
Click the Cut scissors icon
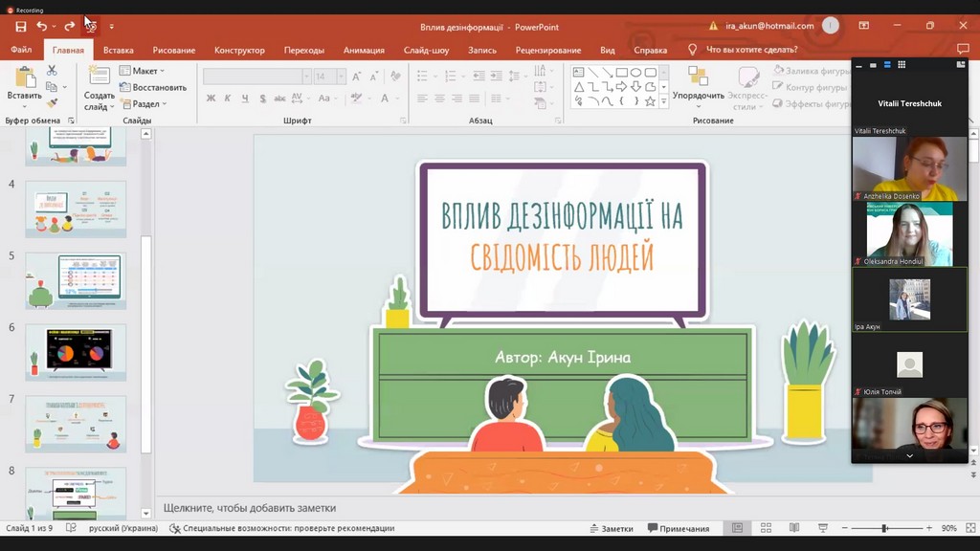coord(52,71)
